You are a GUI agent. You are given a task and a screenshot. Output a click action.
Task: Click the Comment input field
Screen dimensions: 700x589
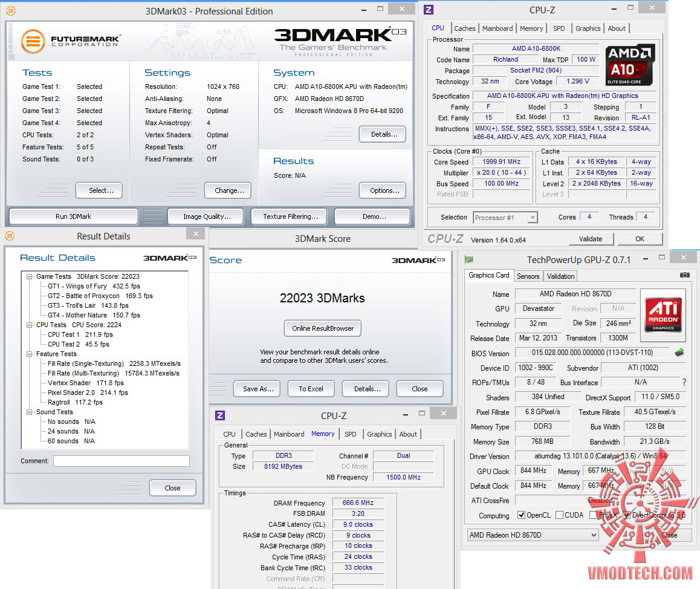pos(122,461)
